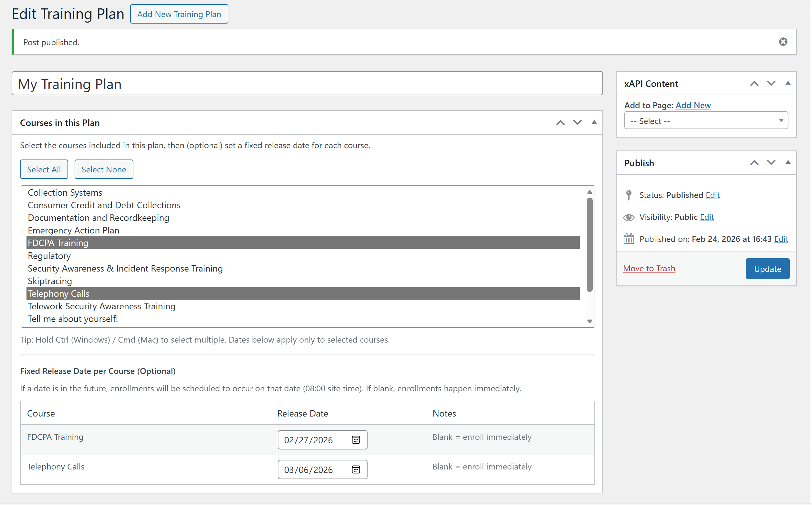Move Publish panel up

coord(754,163)
